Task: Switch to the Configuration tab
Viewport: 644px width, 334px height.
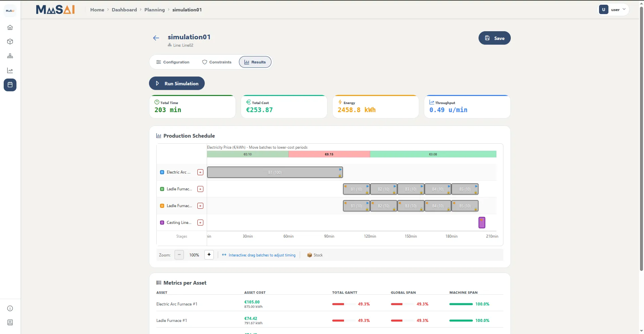Action: tap(173, 62)
